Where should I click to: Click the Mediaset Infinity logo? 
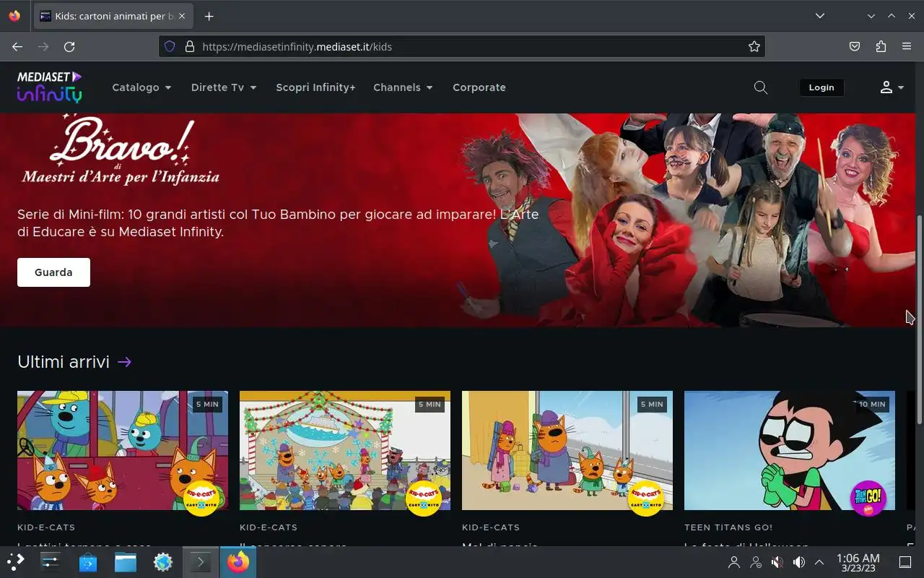point(50,87)
